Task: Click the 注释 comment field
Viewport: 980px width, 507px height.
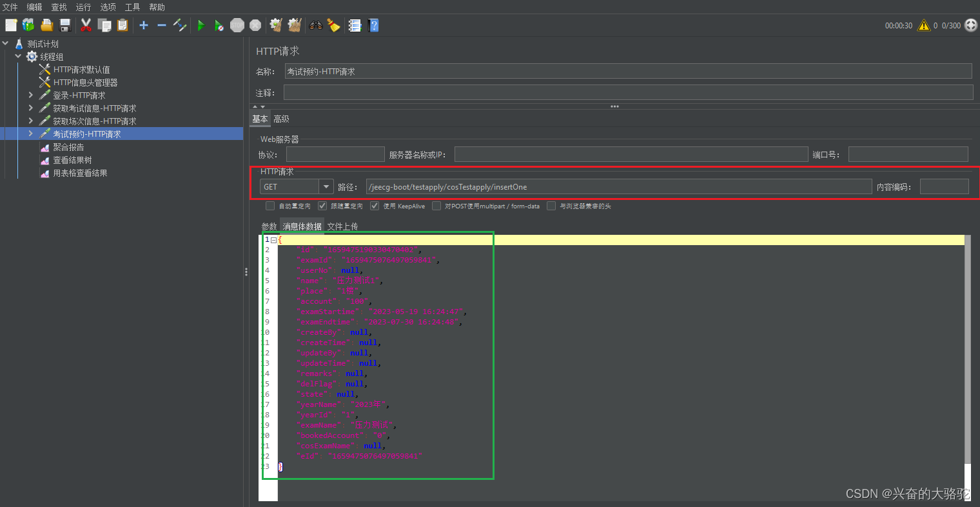Action: [628, 92]
